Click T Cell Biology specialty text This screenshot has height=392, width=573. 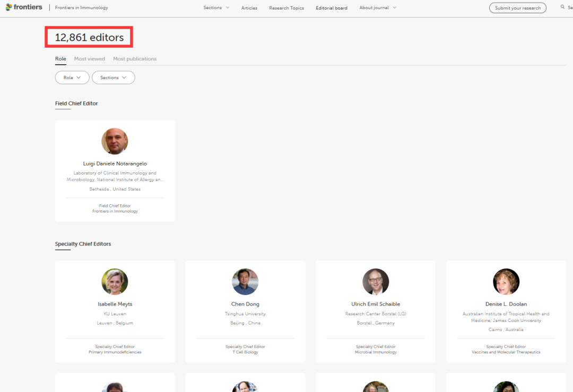pyautogui.click(x=245, y=352)
